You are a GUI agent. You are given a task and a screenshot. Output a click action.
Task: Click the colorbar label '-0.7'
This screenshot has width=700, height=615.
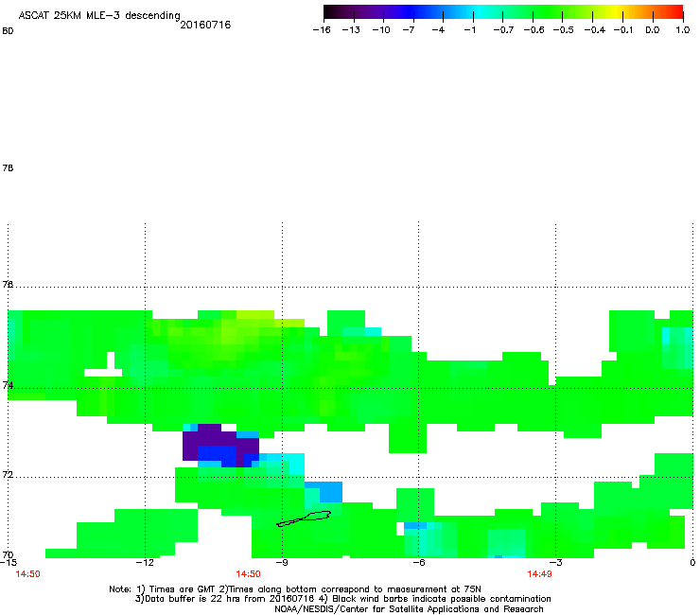click(x=503, y=30)
